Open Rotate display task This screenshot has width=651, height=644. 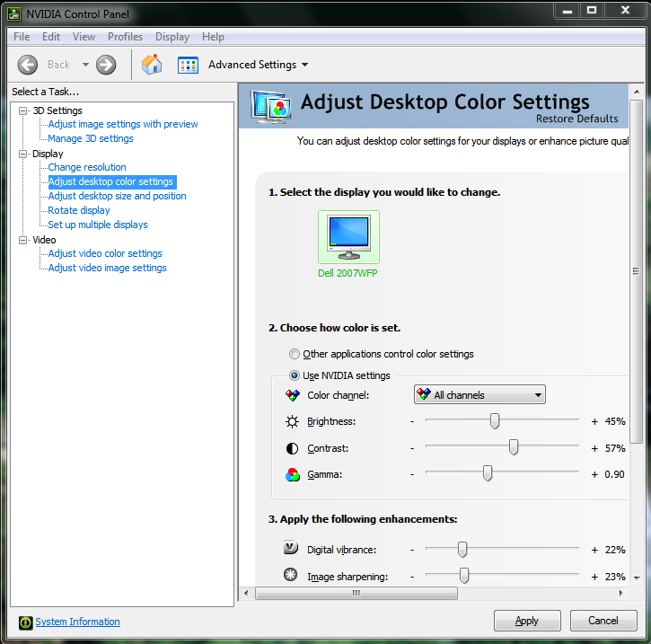(79, 210)
